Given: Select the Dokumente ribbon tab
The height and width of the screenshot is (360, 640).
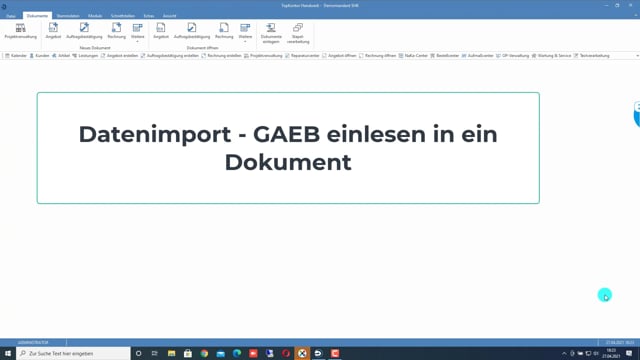Looking at the screenshot, I should coord(37,16).
